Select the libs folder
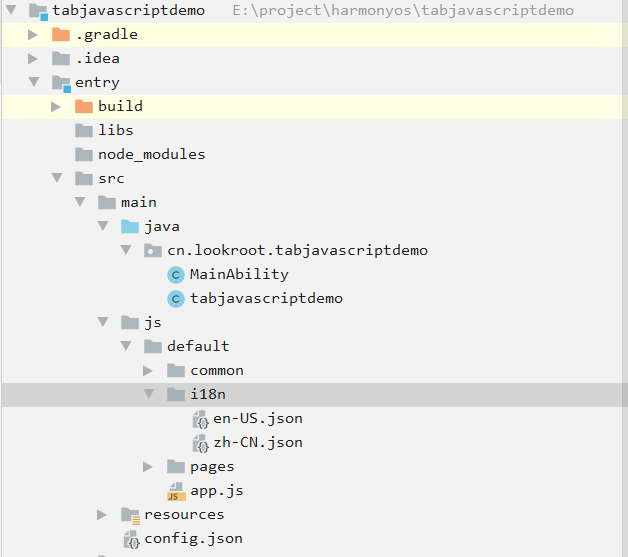The height and width of the screenshot is (557, 628). 115,130
